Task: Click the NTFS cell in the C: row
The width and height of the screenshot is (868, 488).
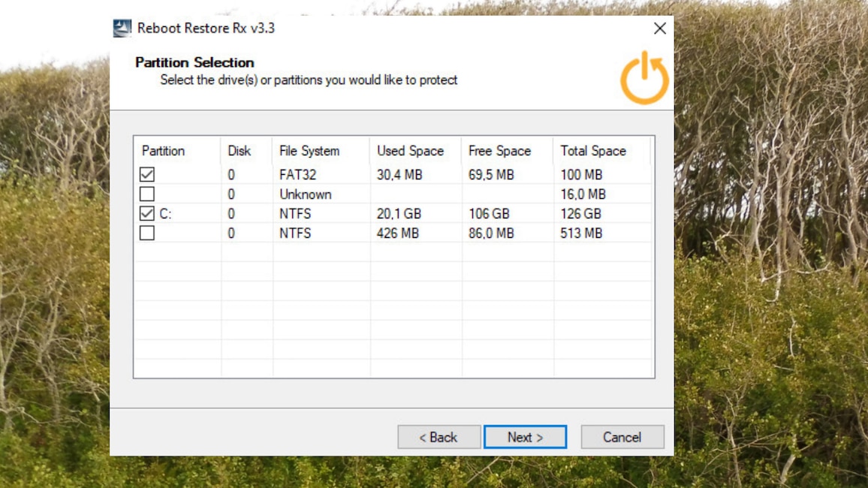Action: (x=295, y=213)
